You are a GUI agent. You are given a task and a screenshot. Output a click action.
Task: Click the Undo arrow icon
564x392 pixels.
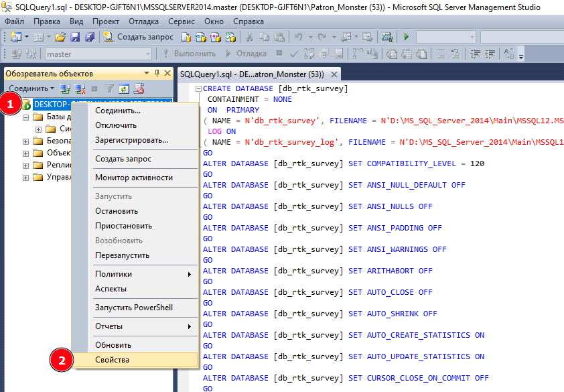click(299, 37)
